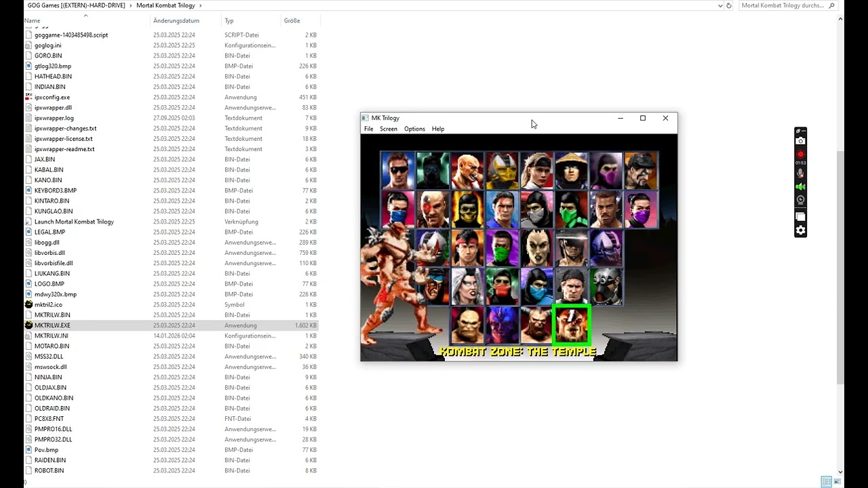Click the overlapping windows icon in recorder bar
This screenshot has height=488, width=868.
[x=800, y=216]
